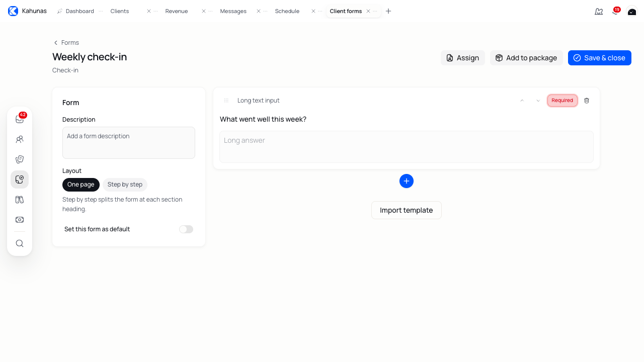Open the inbox icon with 42 badge
Viewport: 644px width, 362px height.
click(20, 119)
